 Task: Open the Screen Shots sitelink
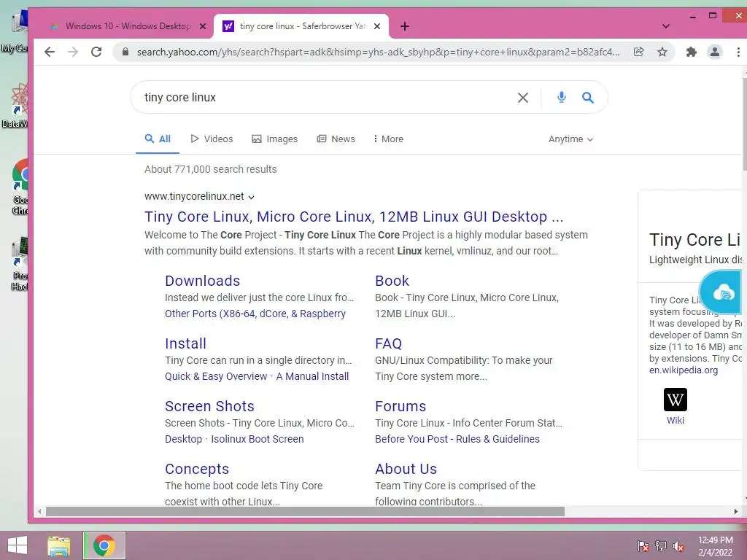(x=209, y=407)
